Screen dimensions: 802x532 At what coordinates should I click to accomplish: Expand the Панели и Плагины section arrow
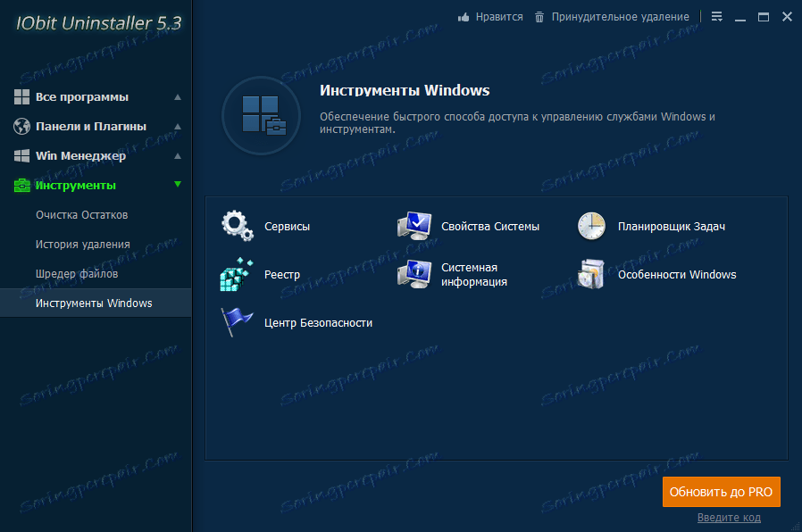click(178, 126)
